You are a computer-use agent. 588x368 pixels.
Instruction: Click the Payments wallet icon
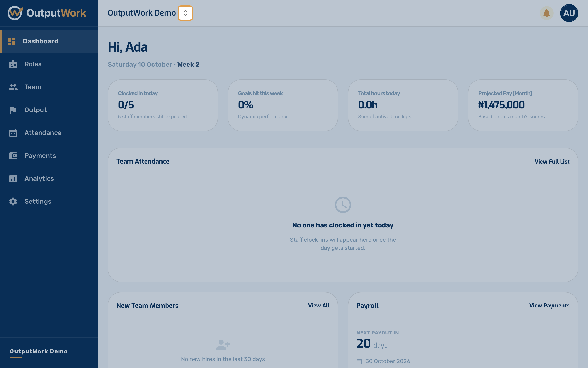pyautogui.click(x=13, y=156)
